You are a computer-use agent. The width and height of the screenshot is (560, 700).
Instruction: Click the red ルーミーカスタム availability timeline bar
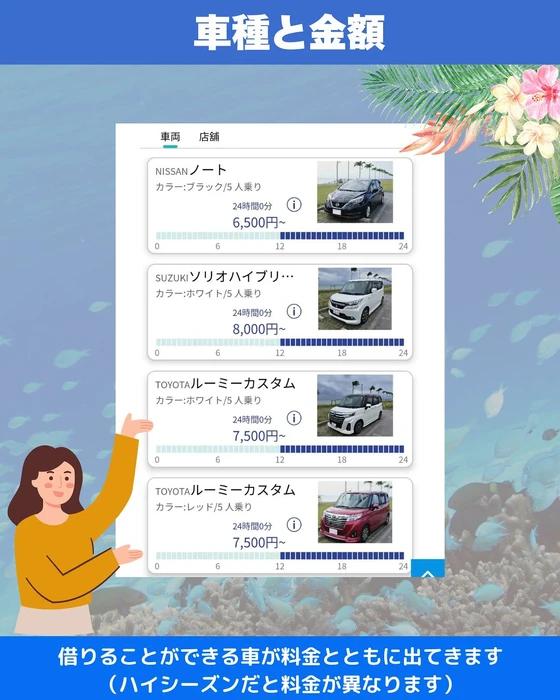coord(280,556)
